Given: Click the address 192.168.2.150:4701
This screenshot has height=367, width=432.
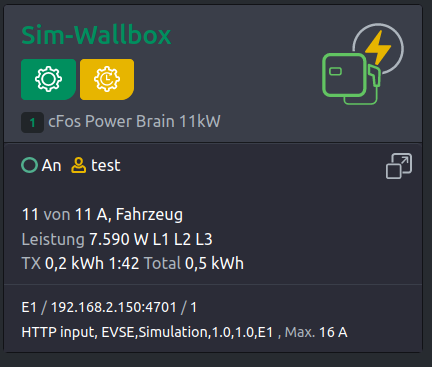Looking at the screenshot, I should 113,307.
